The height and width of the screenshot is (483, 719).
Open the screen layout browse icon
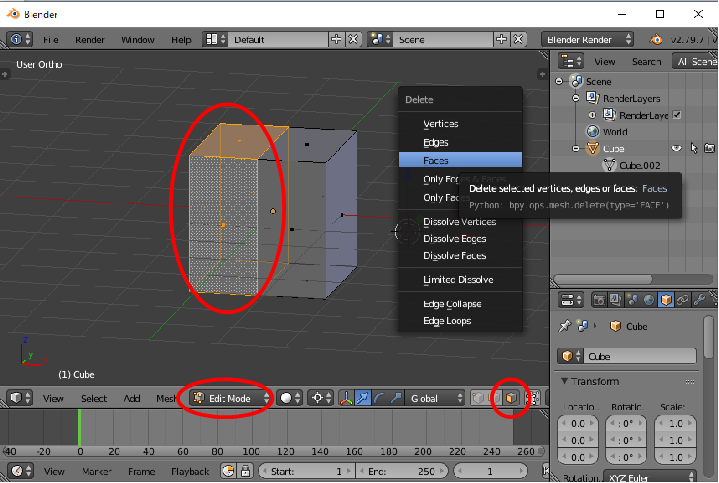pyautogui.click(x=215, y=39)
